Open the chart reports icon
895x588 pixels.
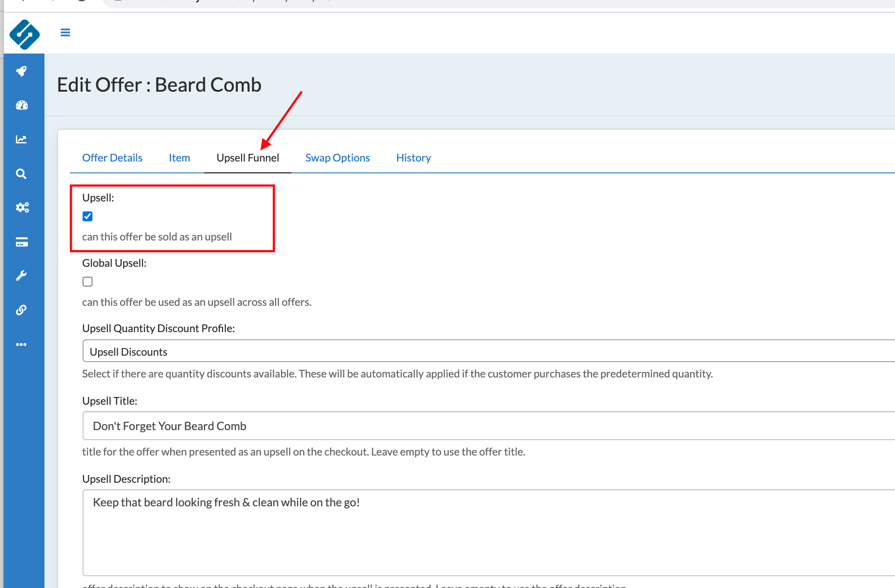21,139
